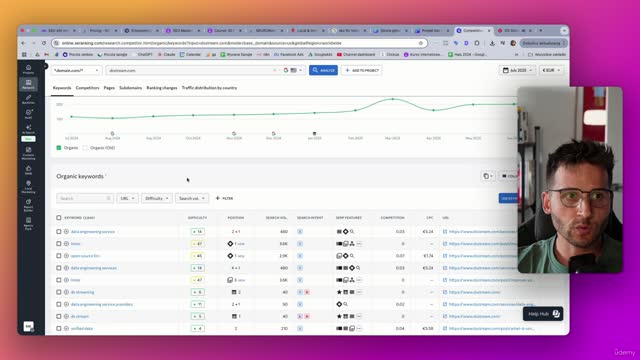The height and width of the screenshot is (360, 640).
Task: Open Content Marketing in sidebar
Action: (28, 153)
